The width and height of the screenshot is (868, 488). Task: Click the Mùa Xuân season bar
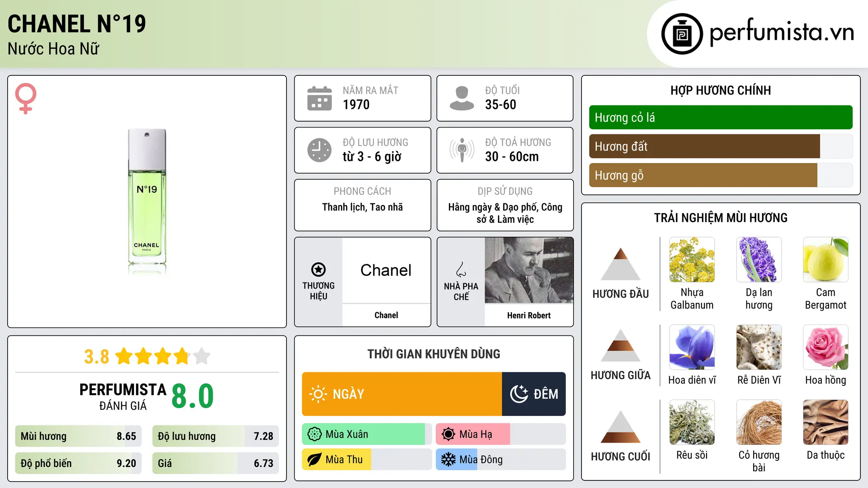367,434
